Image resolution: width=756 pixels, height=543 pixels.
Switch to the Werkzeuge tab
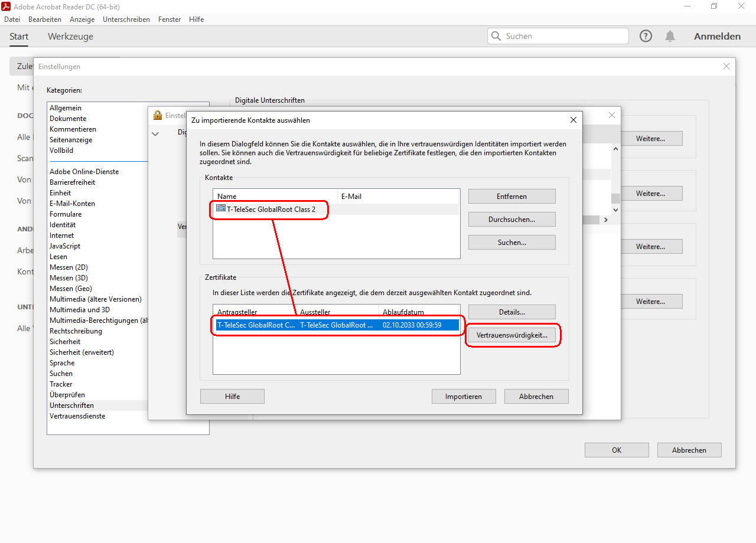click(70, 37)
